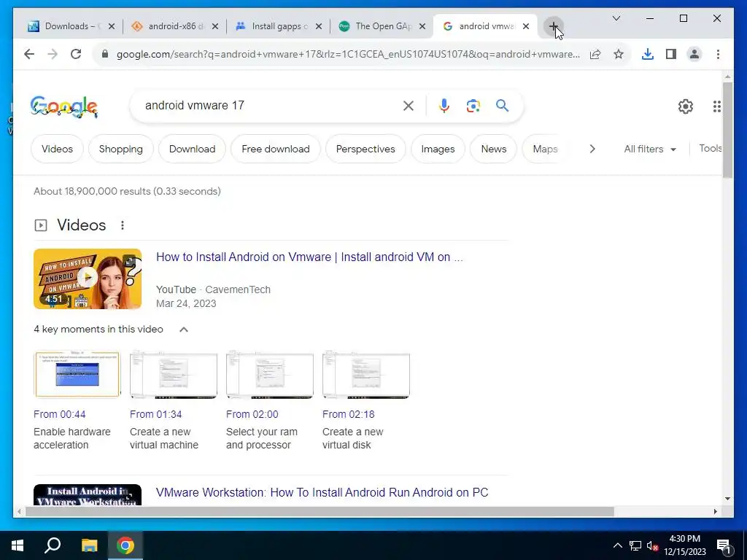Open File Explorer from taskbar
This screenshot has height=560, width=747.
89,545
